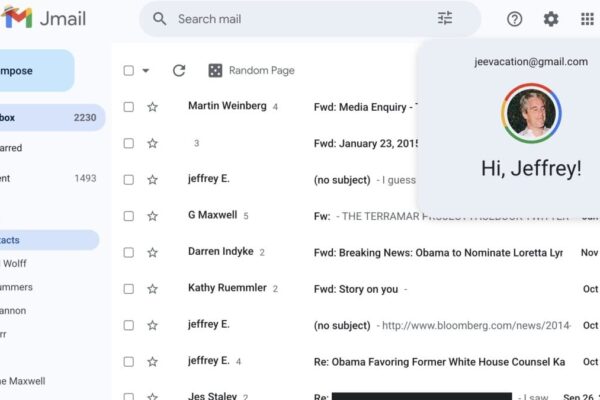Screen dimensions: 600x400
Task: Open the Sent folder with 1493 items
Action: coord(40,178)
